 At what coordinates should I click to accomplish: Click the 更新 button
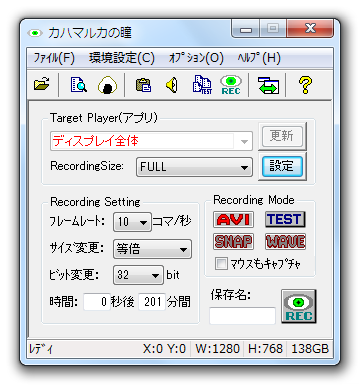point(282,136)
